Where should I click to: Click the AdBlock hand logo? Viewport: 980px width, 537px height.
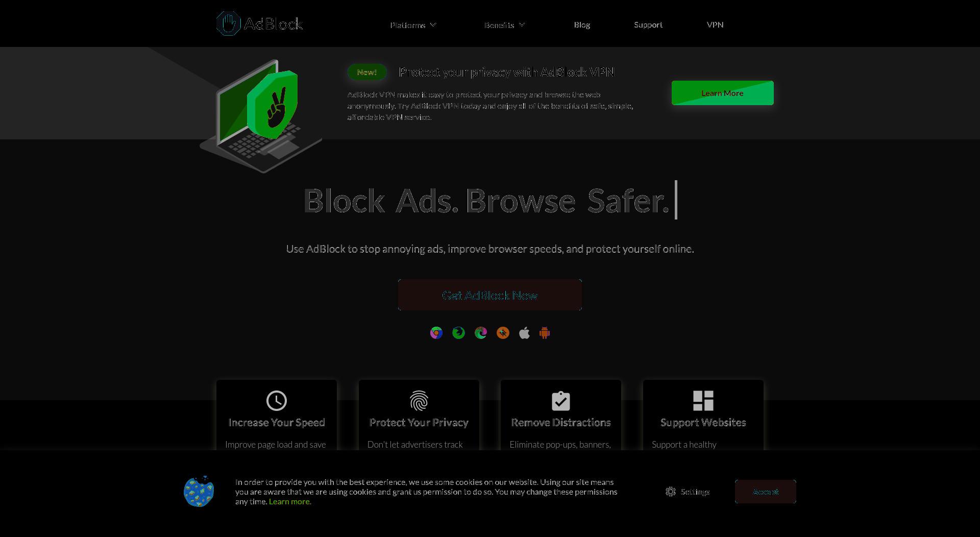(228, 23)
